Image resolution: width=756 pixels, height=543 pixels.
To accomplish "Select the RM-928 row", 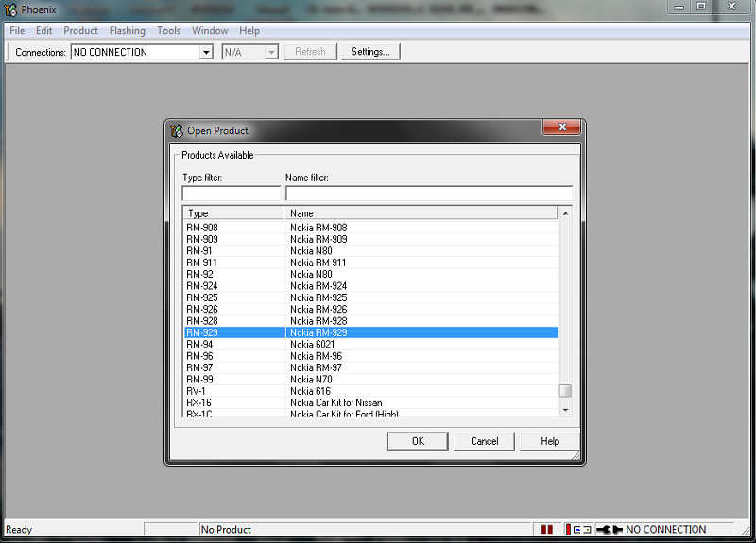I will pos(371,321).
